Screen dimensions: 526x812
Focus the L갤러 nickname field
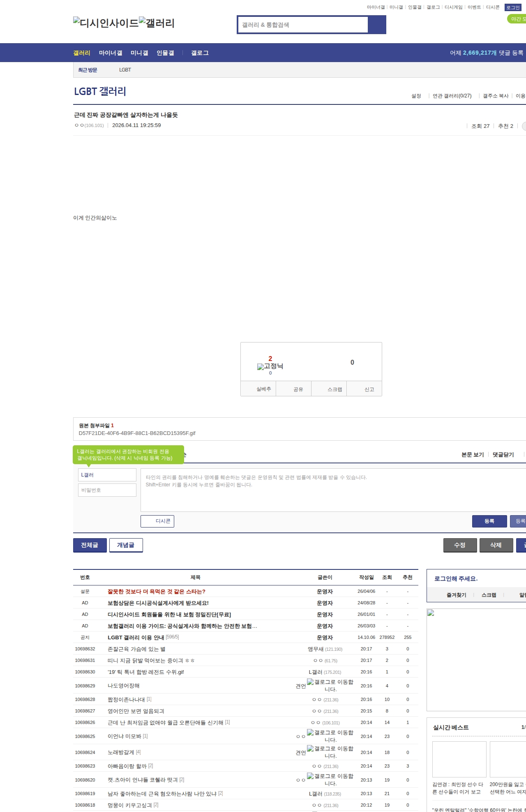tap(107, 475)
